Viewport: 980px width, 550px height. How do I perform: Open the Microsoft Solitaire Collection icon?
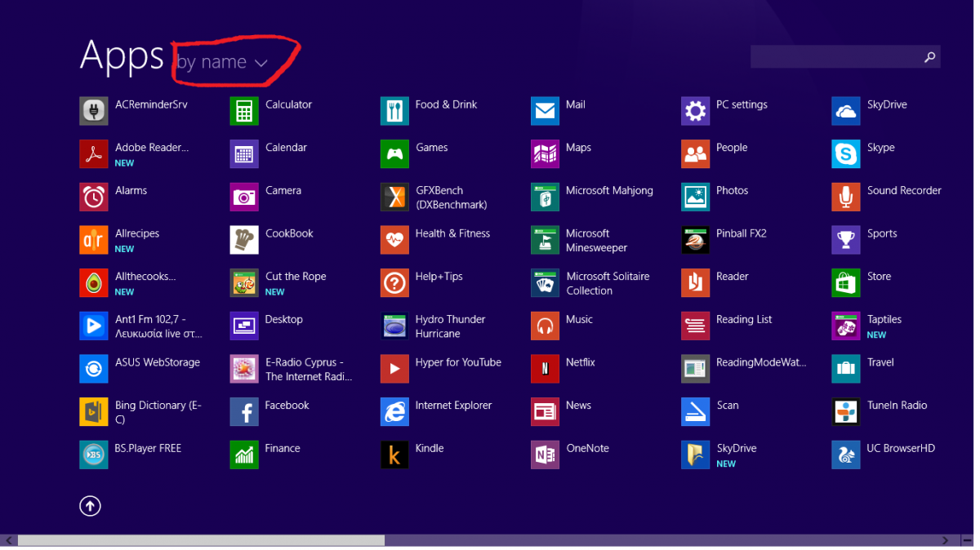click(545, 283)
